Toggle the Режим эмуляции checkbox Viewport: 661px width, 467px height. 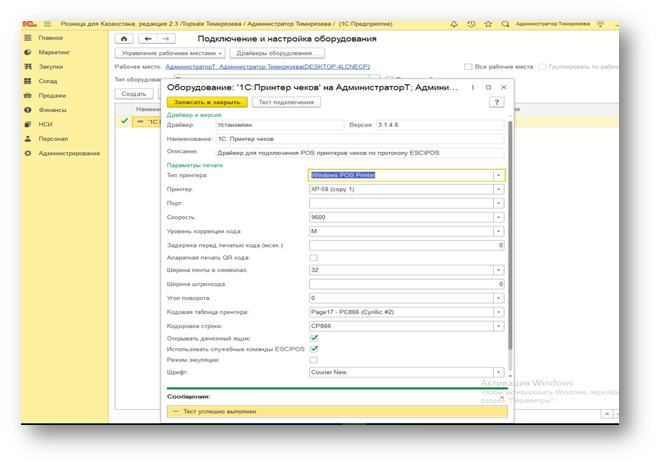(313, 359)
